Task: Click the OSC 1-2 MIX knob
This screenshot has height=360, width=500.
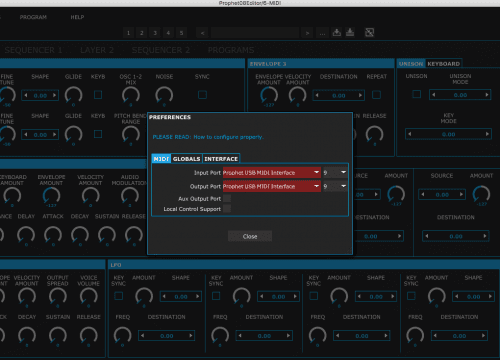Action: 131,95
